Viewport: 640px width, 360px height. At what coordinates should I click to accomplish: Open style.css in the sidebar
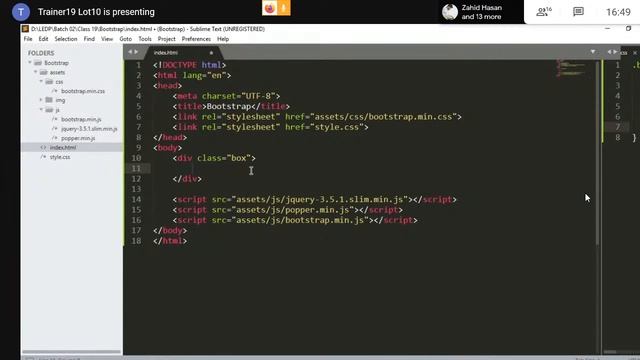point(60,157)
